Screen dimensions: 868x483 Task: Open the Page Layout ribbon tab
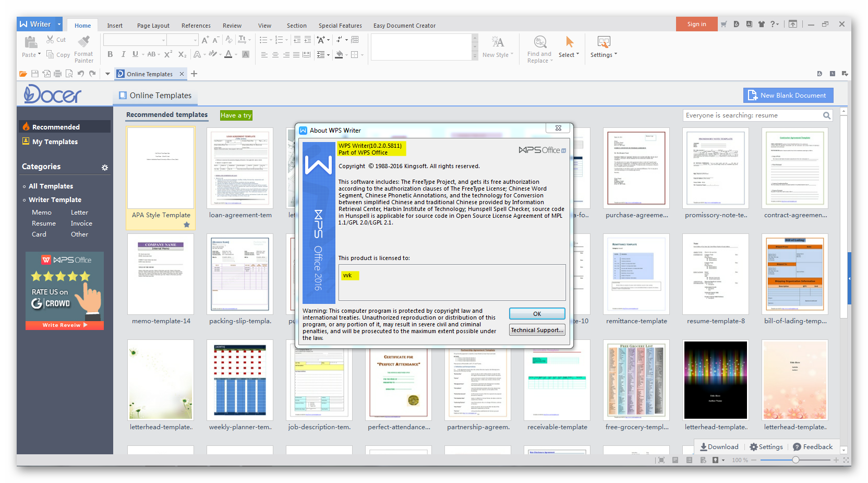pos(153,26)
